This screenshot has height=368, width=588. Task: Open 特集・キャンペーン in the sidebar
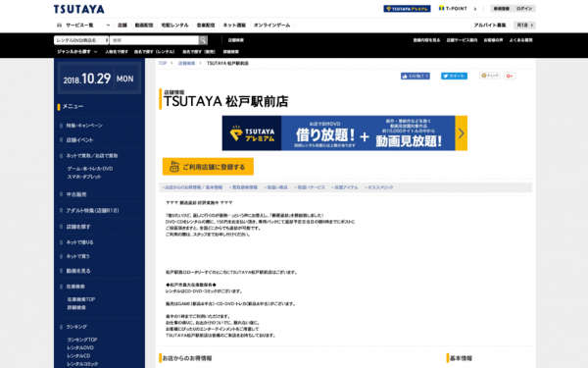click(84, 126)
